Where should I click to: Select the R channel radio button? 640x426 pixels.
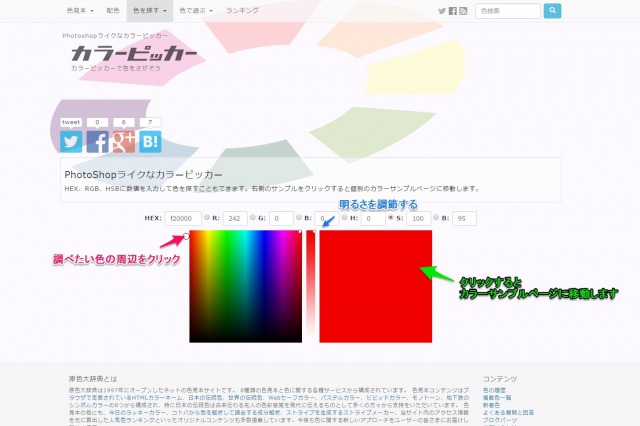point(208,217)
